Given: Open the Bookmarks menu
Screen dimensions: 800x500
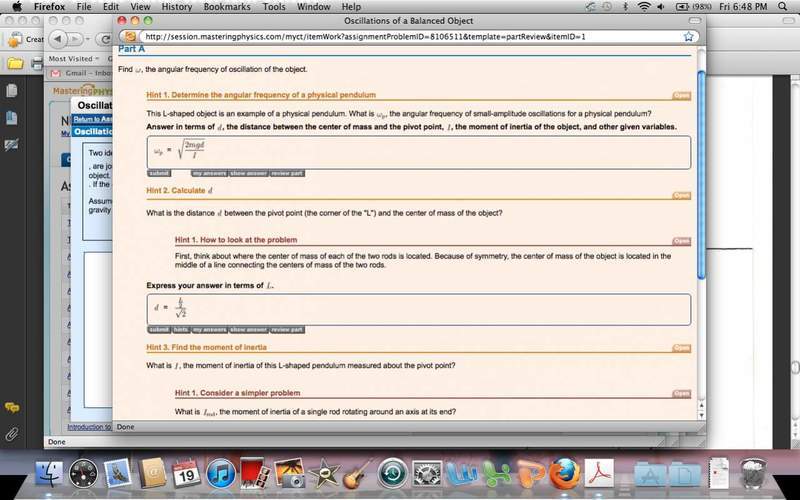Looking at the screenshot, I should click(x=226, y=6).
